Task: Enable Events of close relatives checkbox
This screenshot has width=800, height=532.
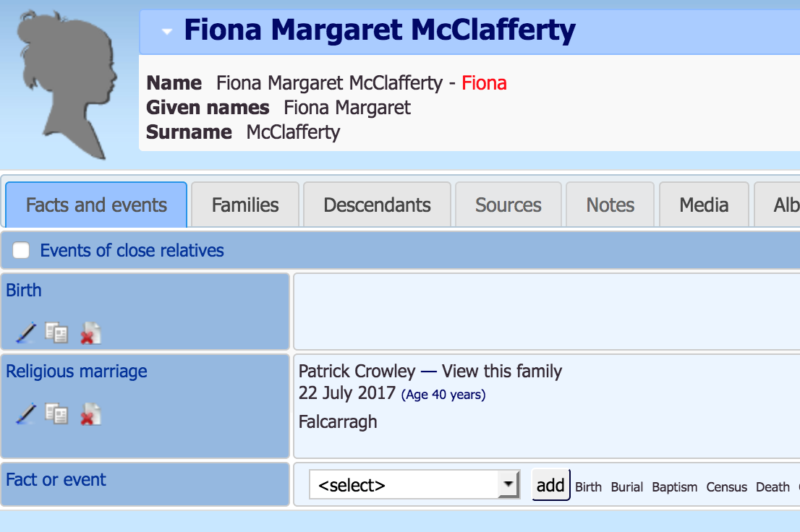Action: [21, 250]
